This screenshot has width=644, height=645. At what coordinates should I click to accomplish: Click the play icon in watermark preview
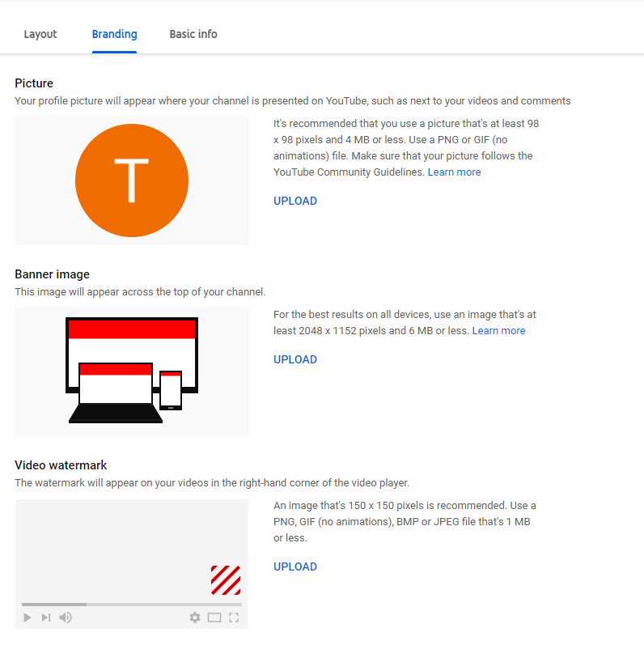(x=28, y=617)
